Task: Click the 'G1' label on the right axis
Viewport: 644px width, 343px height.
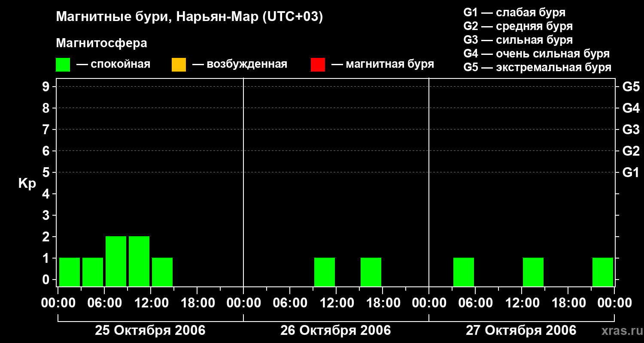Action: pos(631,172)
